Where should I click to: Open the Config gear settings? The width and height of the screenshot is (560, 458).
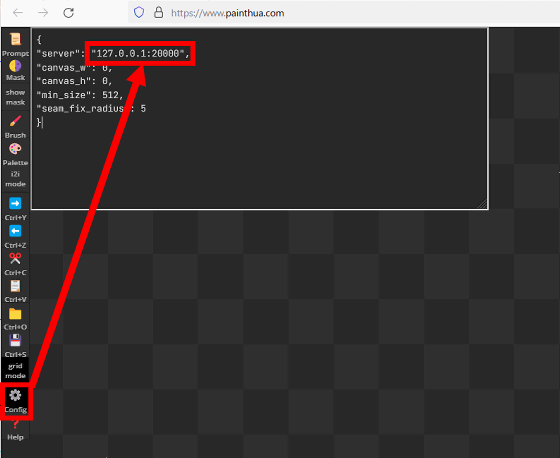(x=16, y=401)
